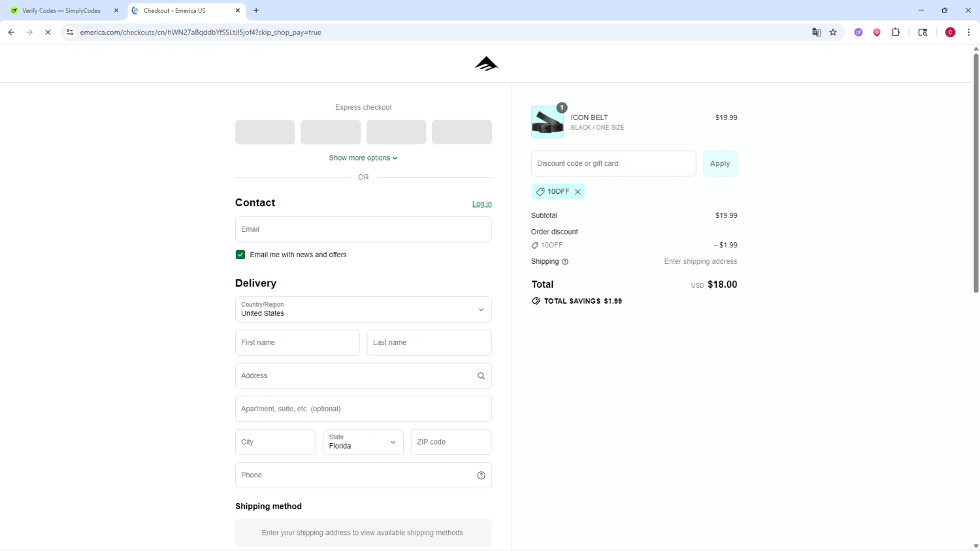This screenshot has height=551, width=980.
Task: Expand Show more options for express checkout
Action: coord(363,158)
